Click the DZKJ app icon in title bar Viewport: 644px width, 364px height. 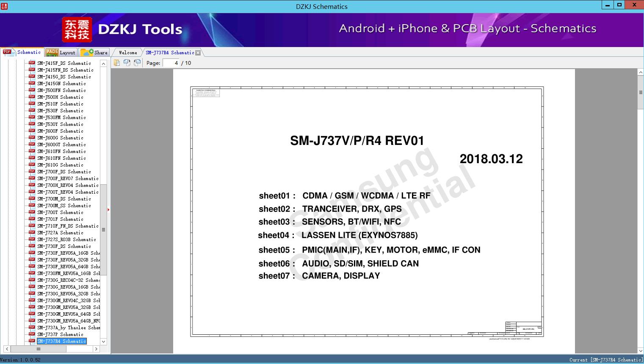pos(4,6)
